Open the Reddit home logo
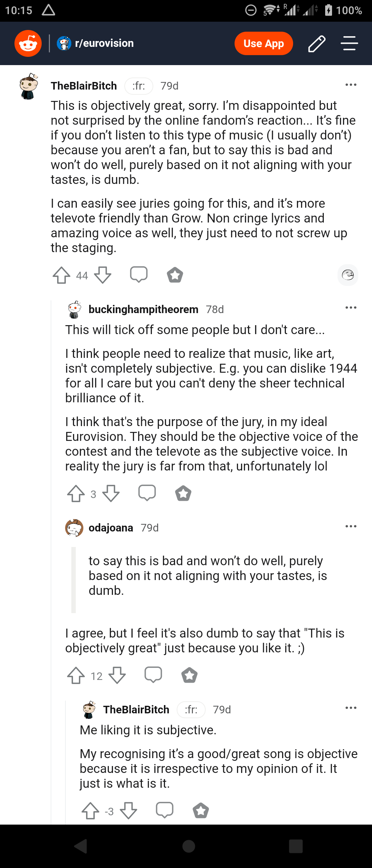Viewport: 372px width, 868px height. (28, 43)
